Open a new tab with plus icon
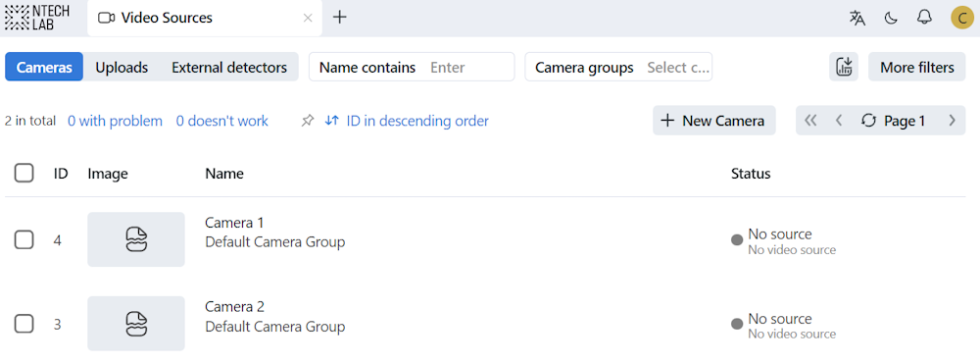 (x=339, y=17)
